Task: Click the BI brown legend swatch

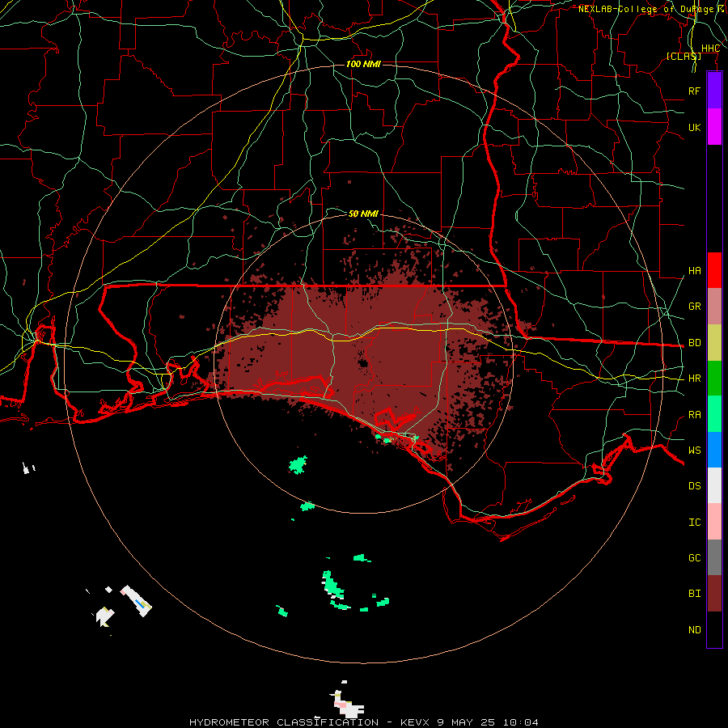Action: [714, 594]
